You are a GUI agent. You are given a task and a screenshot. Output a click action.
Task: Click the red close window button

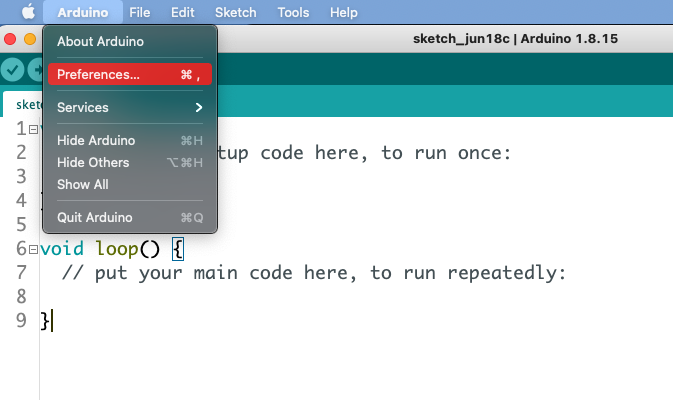coord(10,39)
